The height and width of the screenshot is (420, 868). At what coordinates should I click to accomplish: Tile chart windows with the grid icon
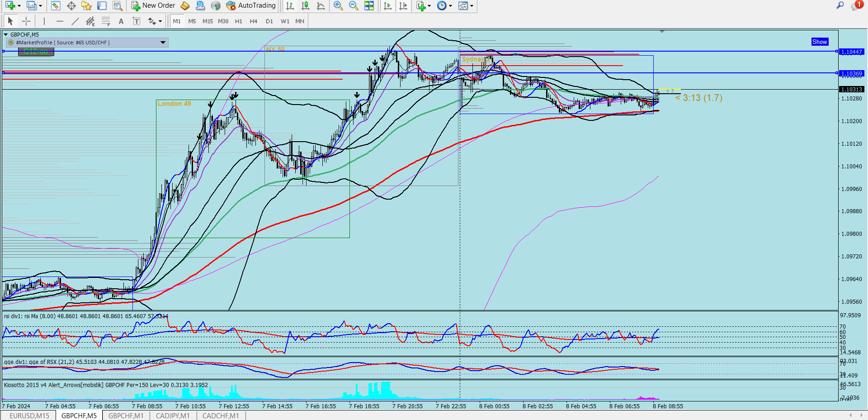tap(369, 5)
